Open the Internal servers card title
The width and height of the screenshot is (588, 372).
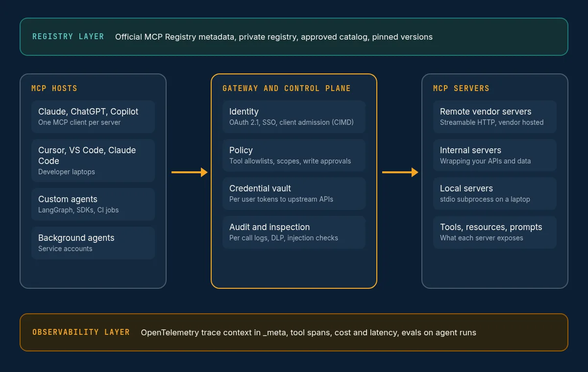(470, 150)
